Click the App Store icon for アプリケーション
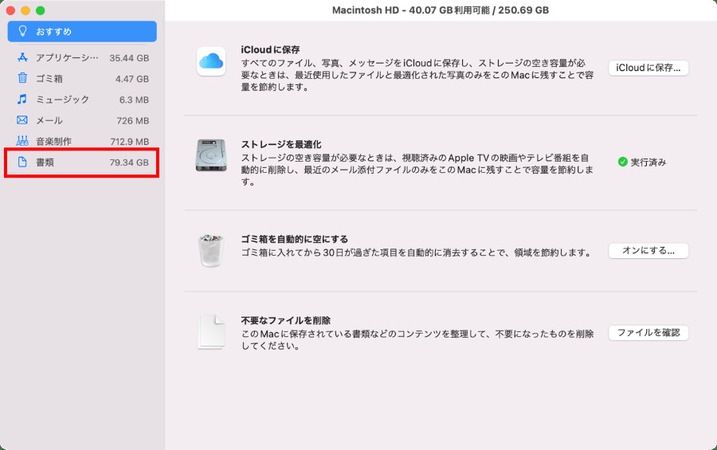The image size is (717, 450). coord(22,58)
